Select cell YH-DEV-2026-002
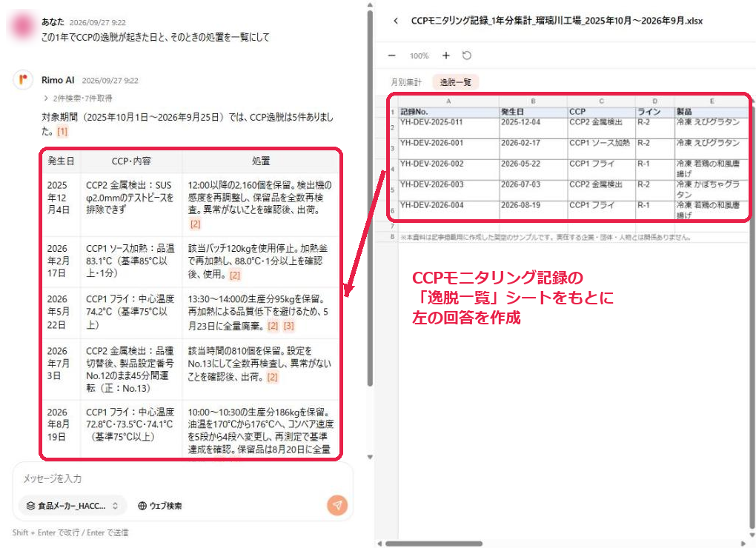Screen dimensions: 756x548 (x=449, y=169)
